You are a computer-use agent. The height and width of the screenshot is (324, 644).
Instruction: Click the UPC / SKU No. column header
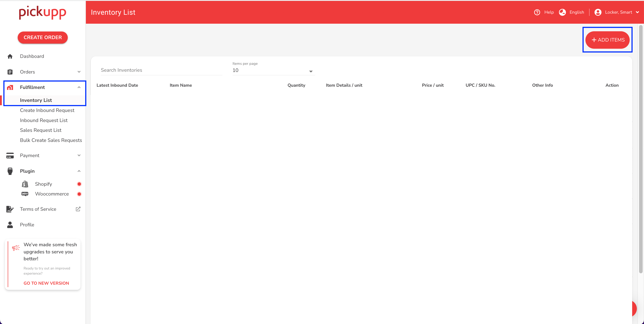coord(480,85)
